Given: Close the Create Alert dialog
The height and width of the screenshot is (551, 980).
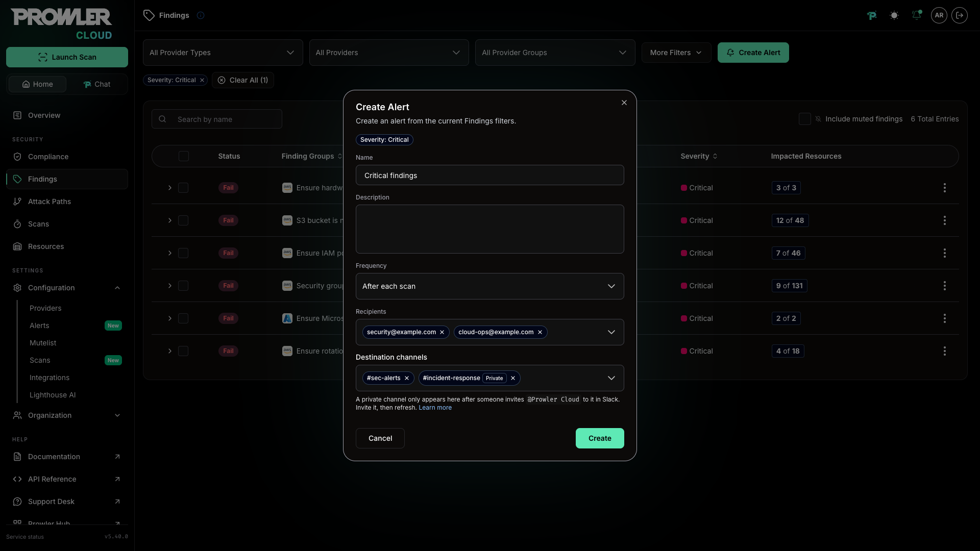Looking at the screenshot, I should click(x=624, y=103).
